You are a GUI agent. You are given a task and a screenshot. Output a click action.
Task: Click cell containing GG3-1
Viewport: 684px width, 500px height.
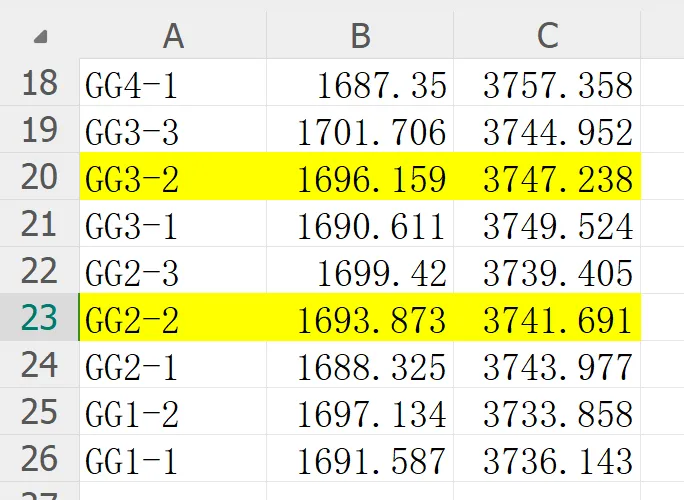[173, 223]
